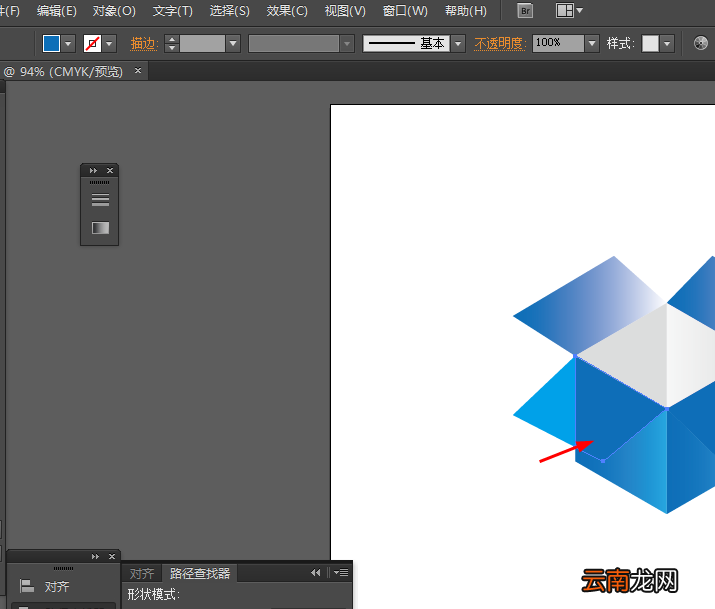Close the 对齐 dock panel

point(112,557)
